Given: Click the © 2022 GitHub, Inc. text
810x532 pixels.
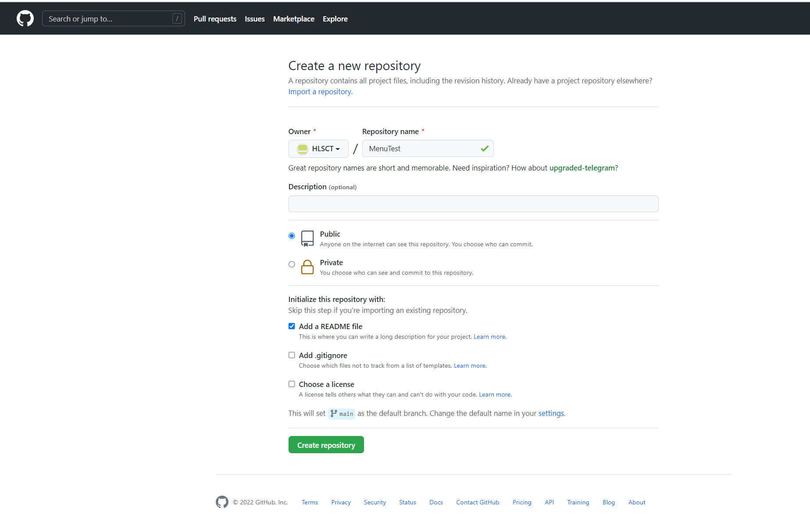Looking at the screenshot, I should pyautogui.click(x=260, y=502).
